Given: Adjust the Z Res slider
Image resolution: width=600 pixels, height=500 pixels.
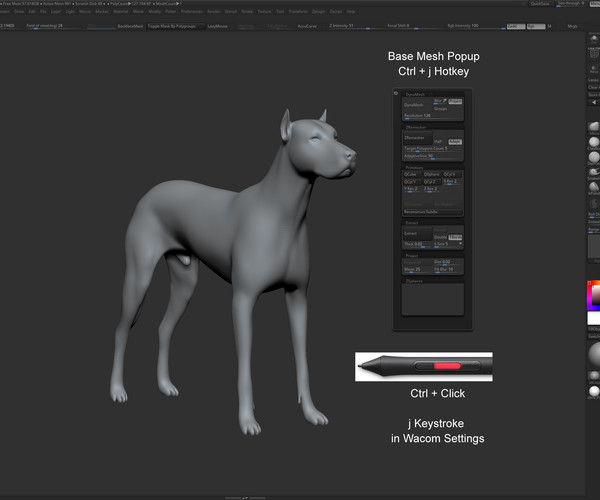Looking at the screenshot, I should (432, 189).
